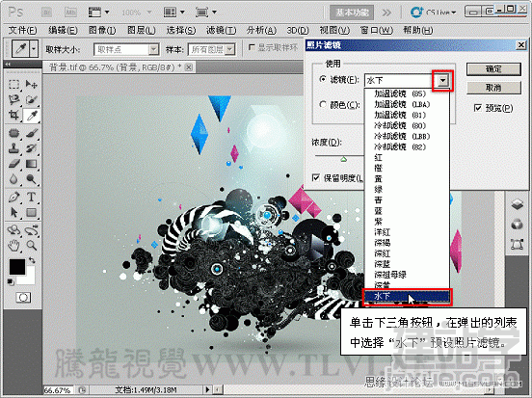Open status bar info arrow menu

[x=207, y=389]
